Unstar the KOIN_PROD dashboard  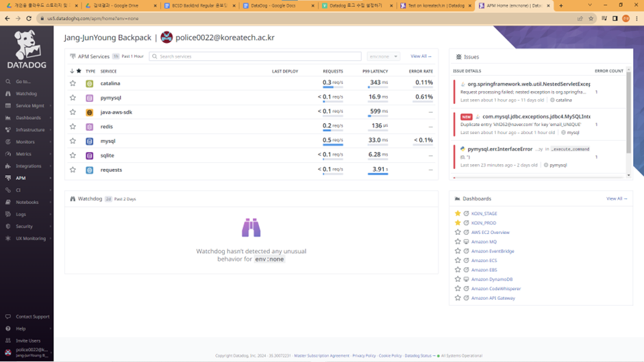(458, 223)
